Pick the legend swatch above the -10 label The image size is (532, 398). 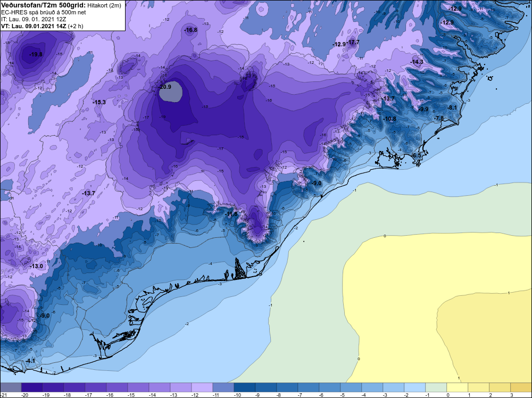(245, 388)
